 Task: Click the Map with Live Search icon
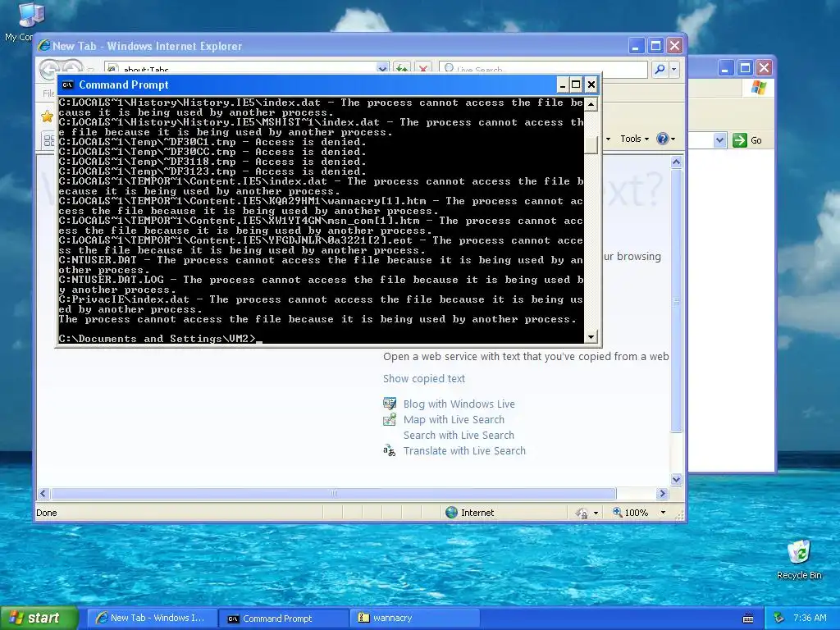(390, 419)
